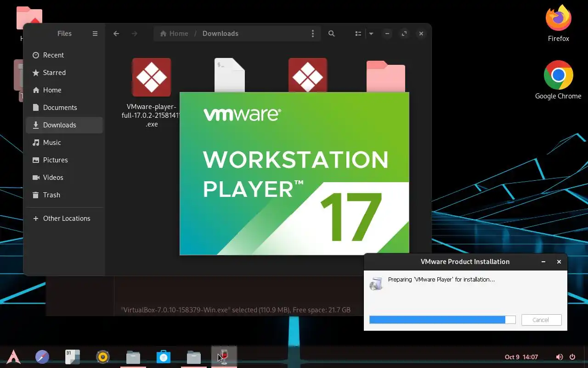This screenshot has width=588, height=368.
Task: Open the blue software store in the taskbar
Action: tap(164, 356)
